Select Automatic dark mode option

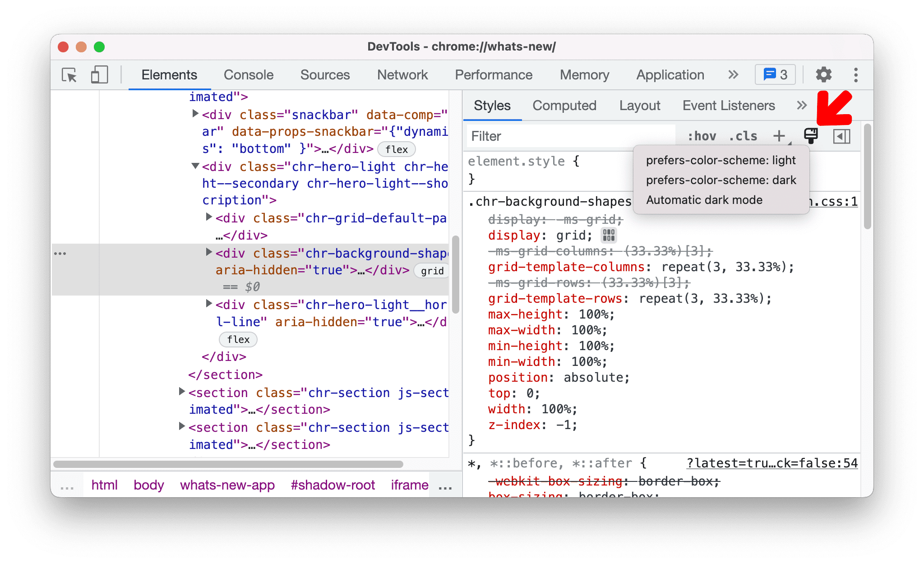click(705, 199)
